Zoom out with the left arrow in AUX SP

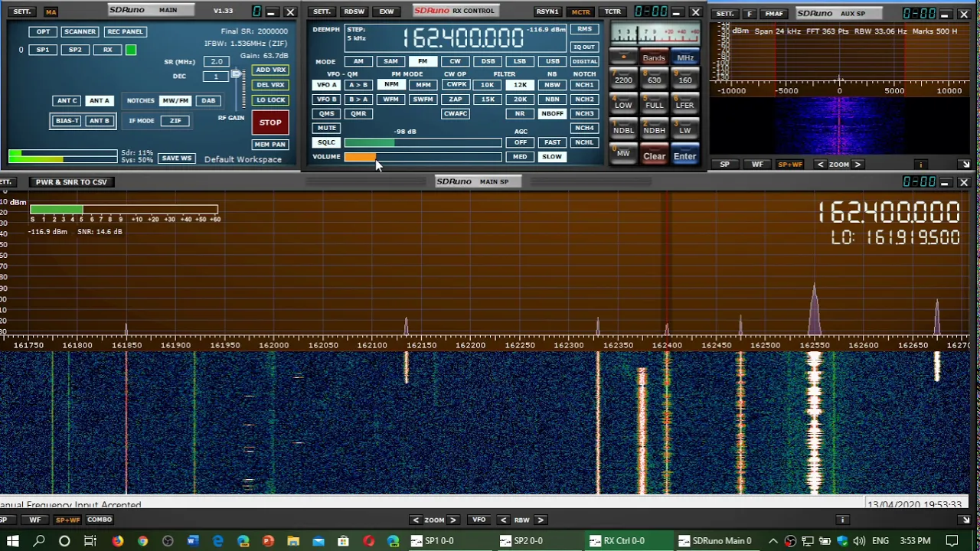tap(821, 165)
